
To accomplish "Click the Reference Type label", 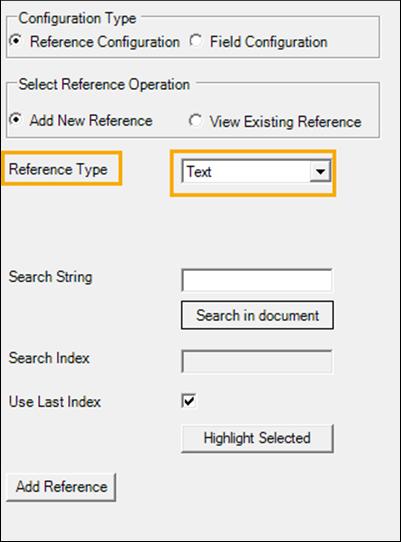I will pos(58,169).
